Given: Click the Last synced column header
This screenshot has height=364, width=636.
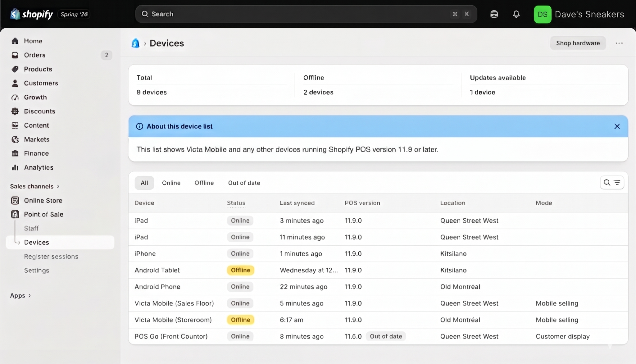Looking at the screenshot, I should (297, 203).
